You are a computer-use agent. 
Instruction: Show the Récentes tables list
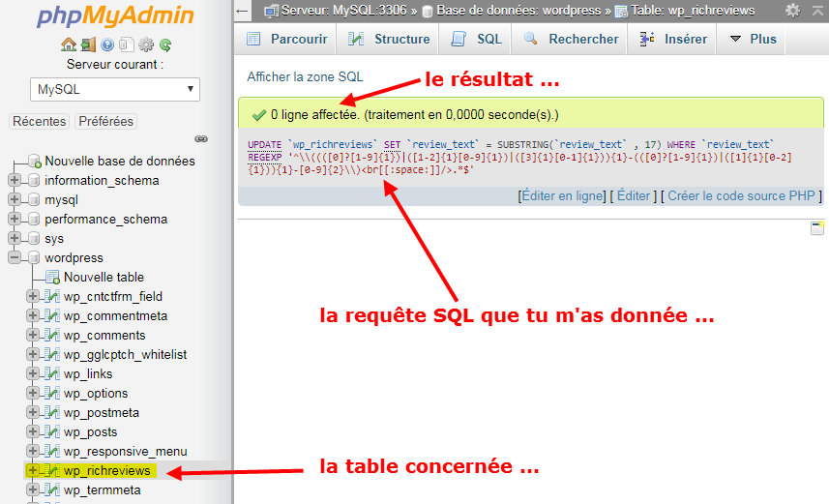pos(39,121)
